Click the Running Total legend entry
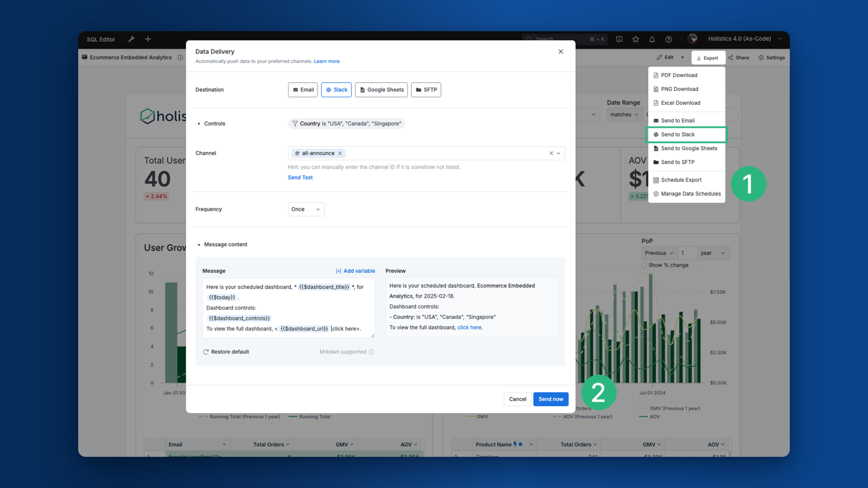This screenshot has height=488, width=868. point(310,417)
